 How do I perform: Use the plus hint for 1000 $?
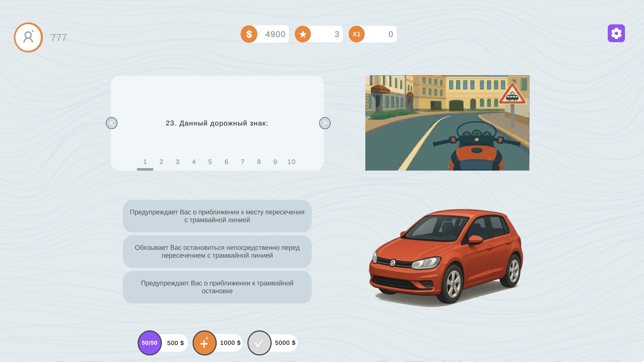(x=205, y=342)
